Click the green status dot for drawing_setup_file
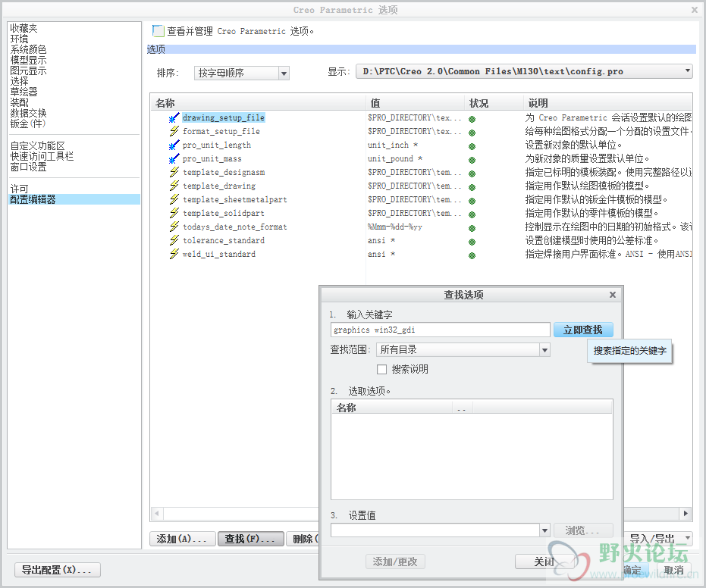 click(x=472, y=119)
